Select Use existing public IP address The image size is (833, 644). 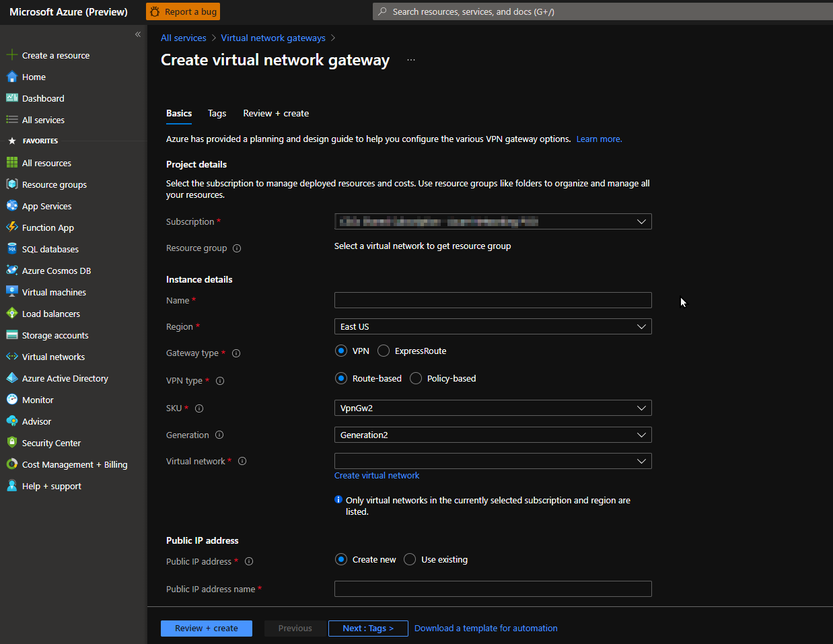(x=410, y=559)
